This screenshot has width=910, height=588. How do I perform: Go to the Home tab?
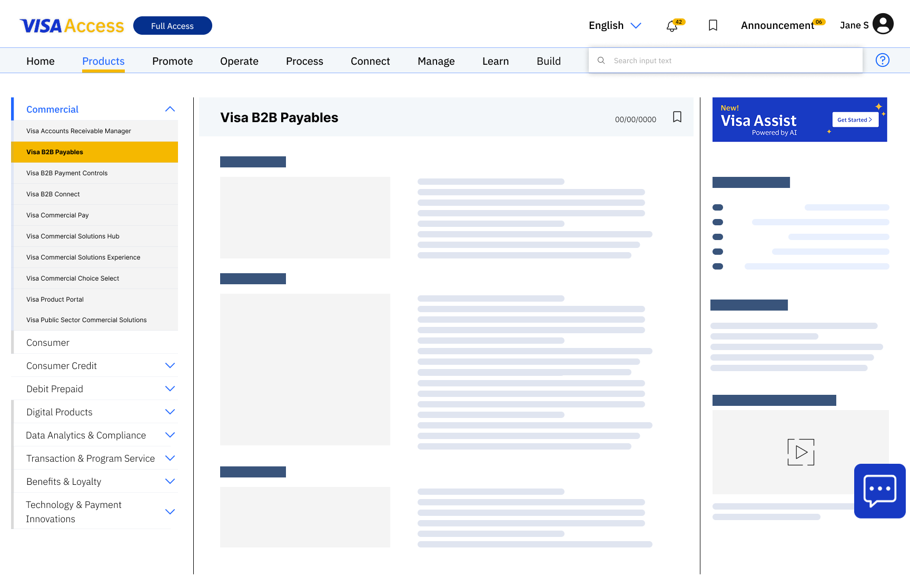coord(41,61)
